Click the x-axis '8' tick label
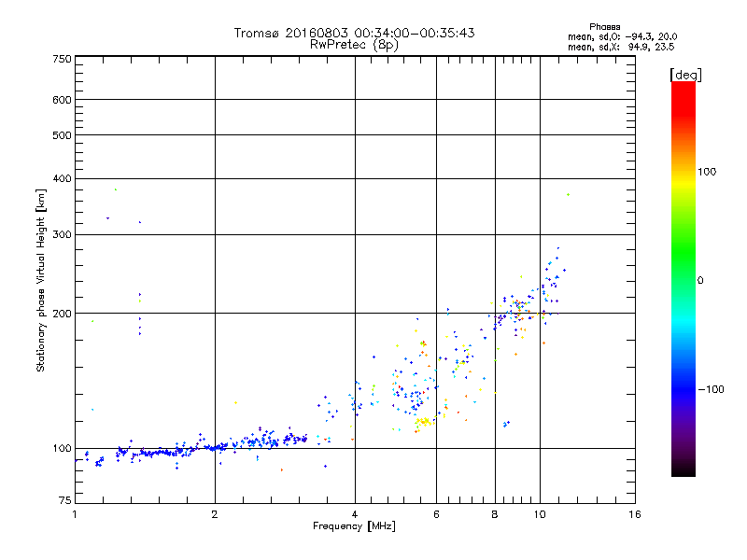The image size is (747, 560). coord(495,514)
